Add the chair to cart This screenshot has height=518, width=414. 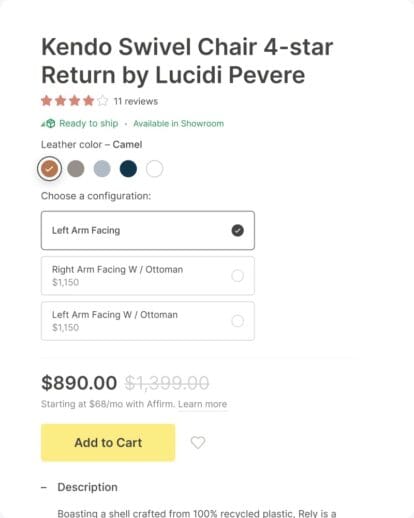pos(108,443)
